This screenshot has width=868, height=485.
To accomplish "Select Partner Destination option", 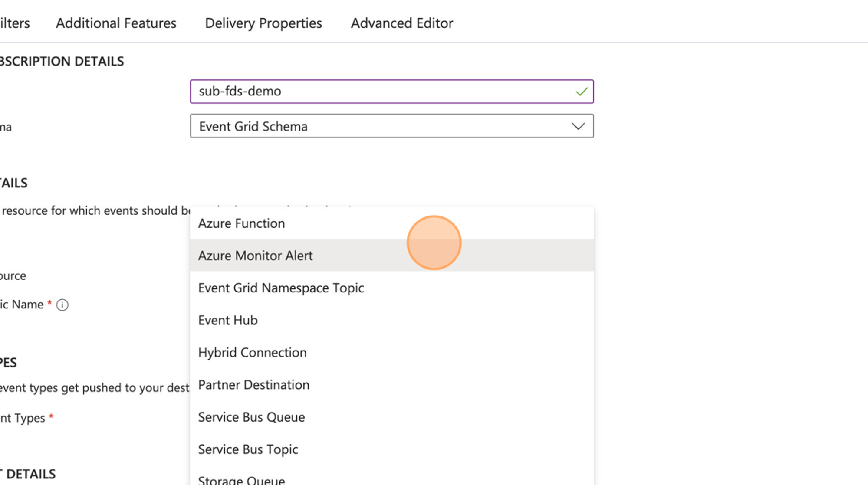I will [x=391, y=385].
